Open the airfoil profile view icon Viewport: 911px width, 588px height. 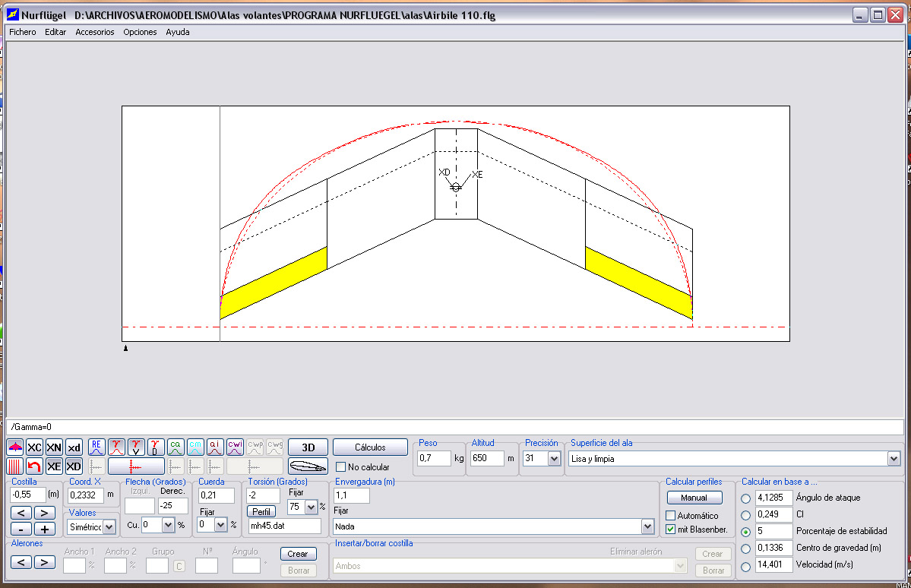pyautogui.click(x=308, y=466)
